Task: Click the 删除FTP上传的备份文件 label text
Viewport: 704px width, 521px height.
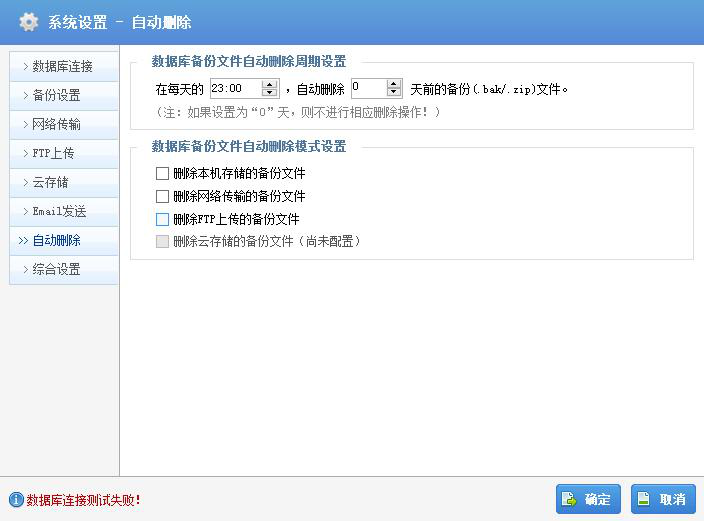Action: [236, 219]
